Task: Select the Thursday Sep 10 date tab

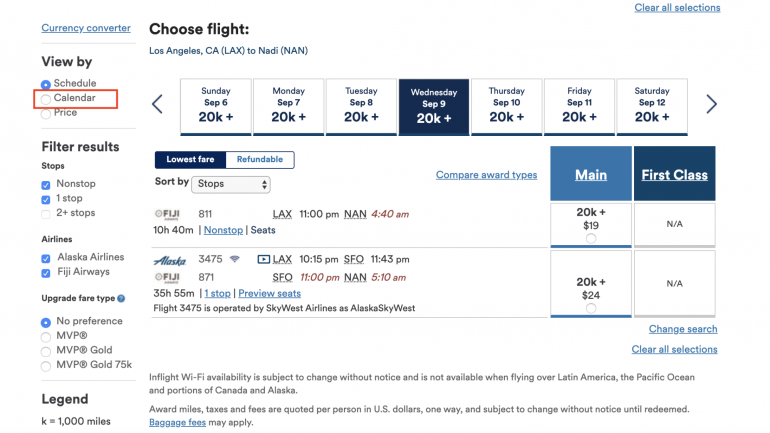Action: click(x=507, y=106)
